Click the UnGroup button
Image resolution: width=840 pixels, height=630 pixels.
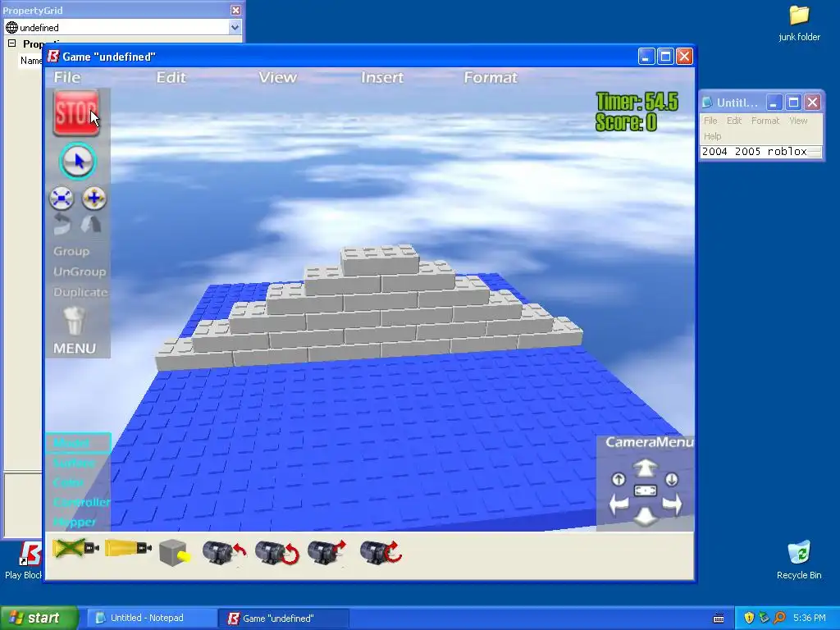[80, 272]
